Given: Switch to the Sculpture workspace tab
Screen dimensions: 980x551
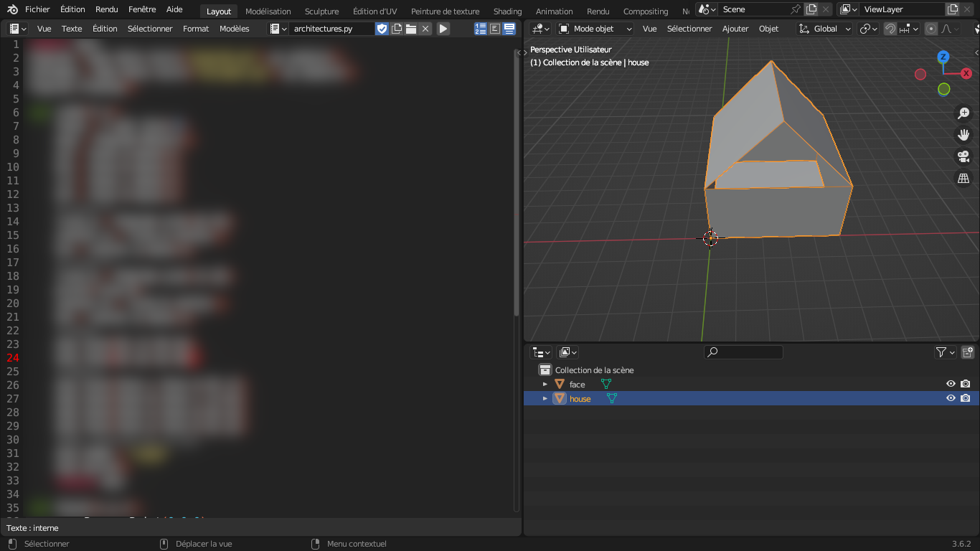Looking at the screenshot, I should [321, 11].
